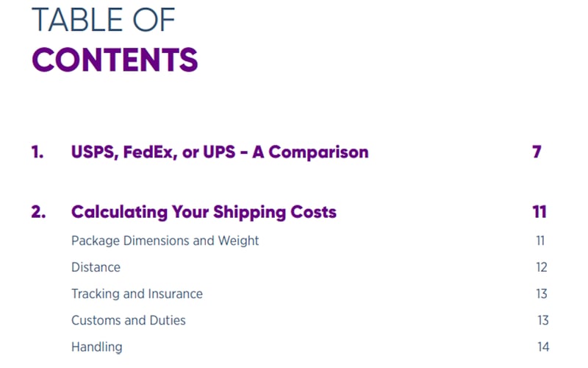Navigate to 'Customs and Duties' section
This screenshot has width=588, height=368.
(128, 320)
